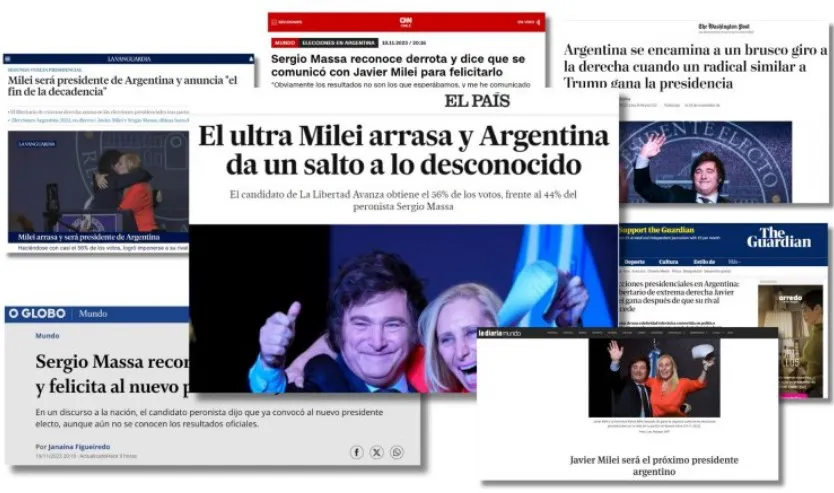Click Support the Guardian link

(657, 230)
